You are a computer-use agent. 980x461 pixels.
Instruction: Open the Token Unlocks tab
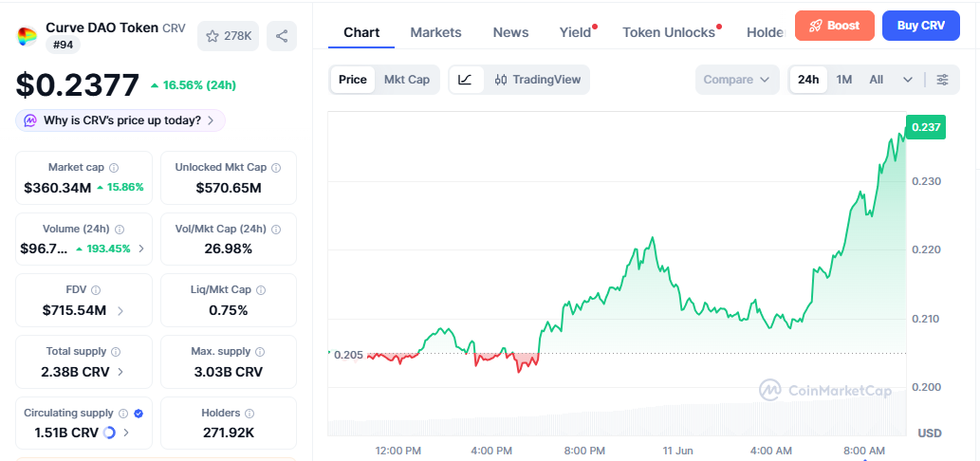click(670, 32)
